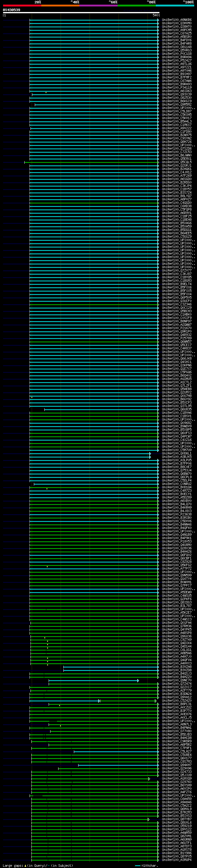
Task: Click UniRef100_B4KRH9 entry
Action: coord(177,507)
